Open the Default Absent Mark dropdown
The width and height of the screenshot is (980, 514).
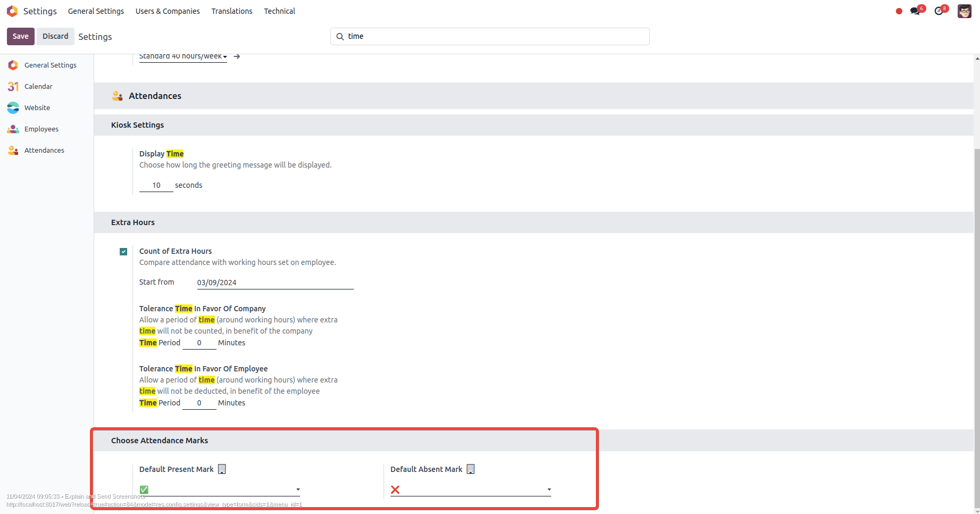coord(470,490)
